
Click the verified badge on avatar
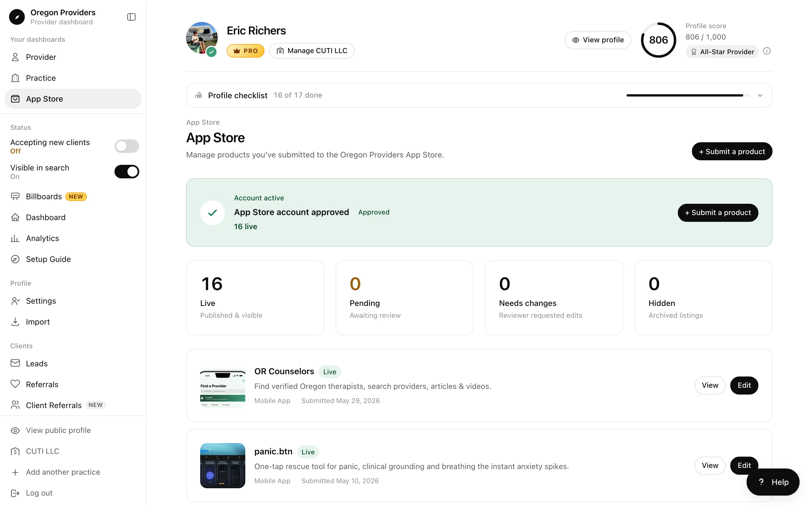pyautogui.click(x=211, y=52)
